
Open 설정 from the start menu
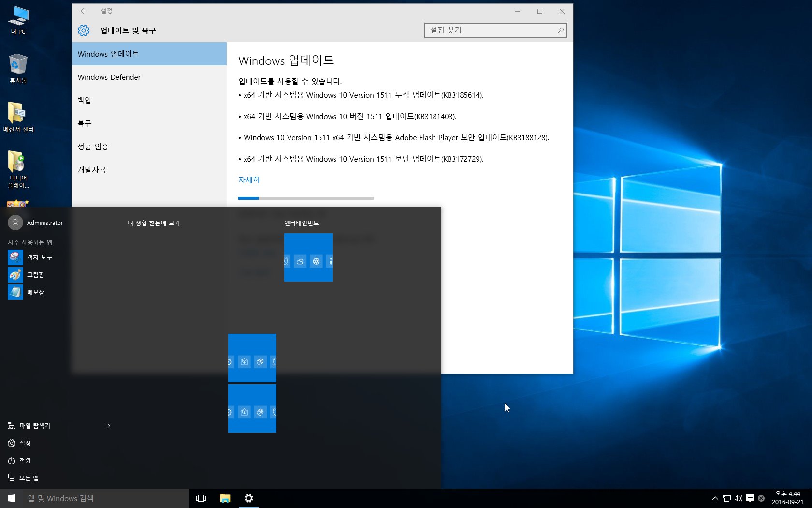[x=19, y=443]
